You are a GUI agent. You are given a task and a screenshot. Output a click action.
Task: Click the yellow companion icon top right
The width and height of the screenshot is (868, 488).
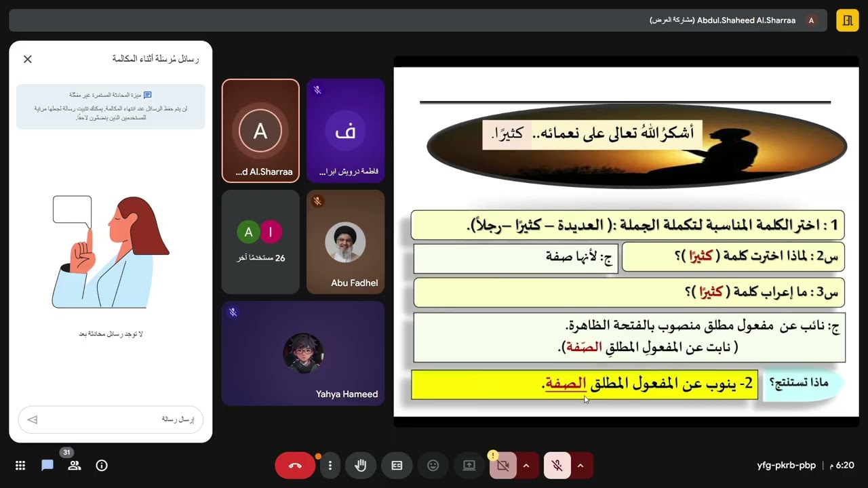pyautogui.click(x=848, y=20)
